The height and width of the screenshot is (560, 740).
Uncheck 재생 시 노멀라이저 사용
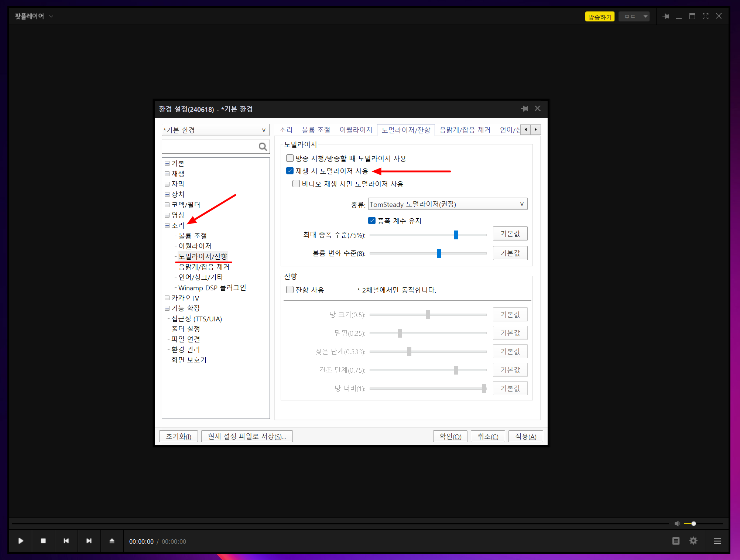290,171
